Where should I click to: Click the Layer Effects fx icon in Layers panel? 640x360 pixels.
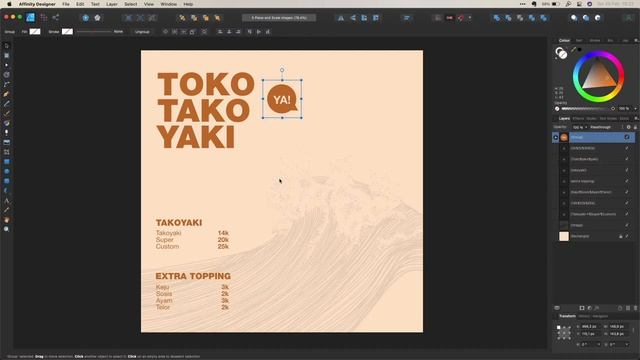click(597, 308)
